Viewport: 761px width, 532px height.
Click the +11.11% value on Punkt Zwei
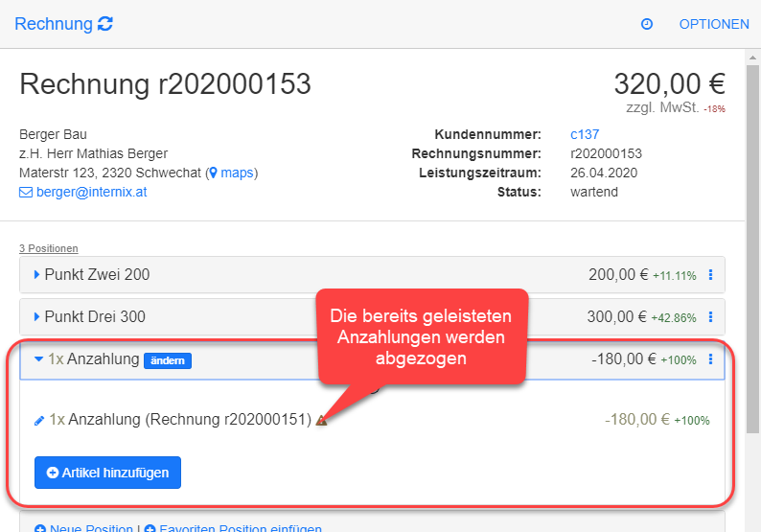[x=674, y=276]
